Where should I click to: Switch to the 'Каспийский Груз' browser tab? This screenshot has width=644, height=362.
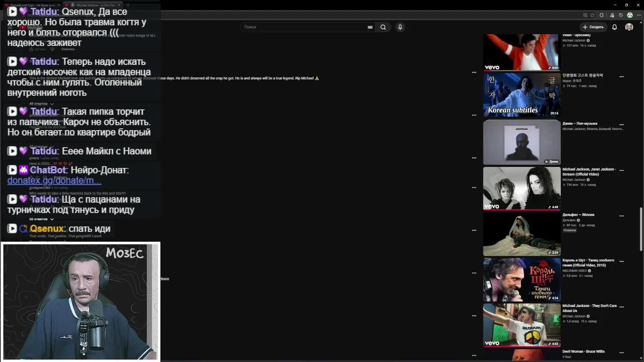coord(33,5)
